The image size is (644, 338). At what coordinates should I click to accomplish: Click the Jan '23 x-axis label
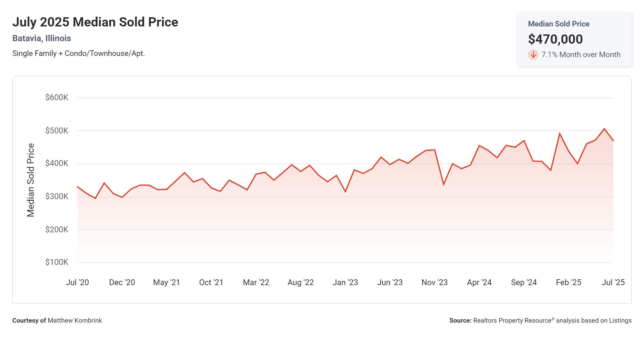tap(345, 282)
